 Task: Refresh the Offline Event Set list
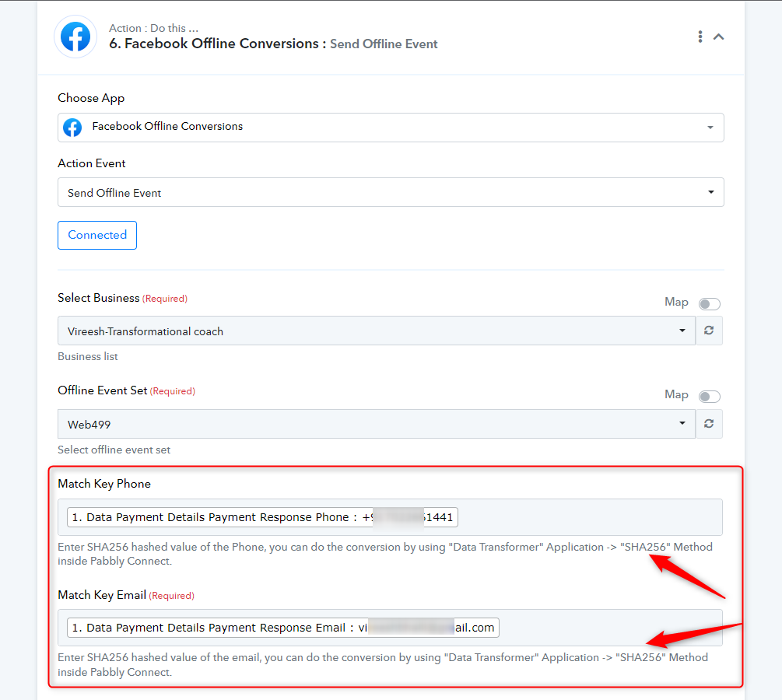coord(709,424)
